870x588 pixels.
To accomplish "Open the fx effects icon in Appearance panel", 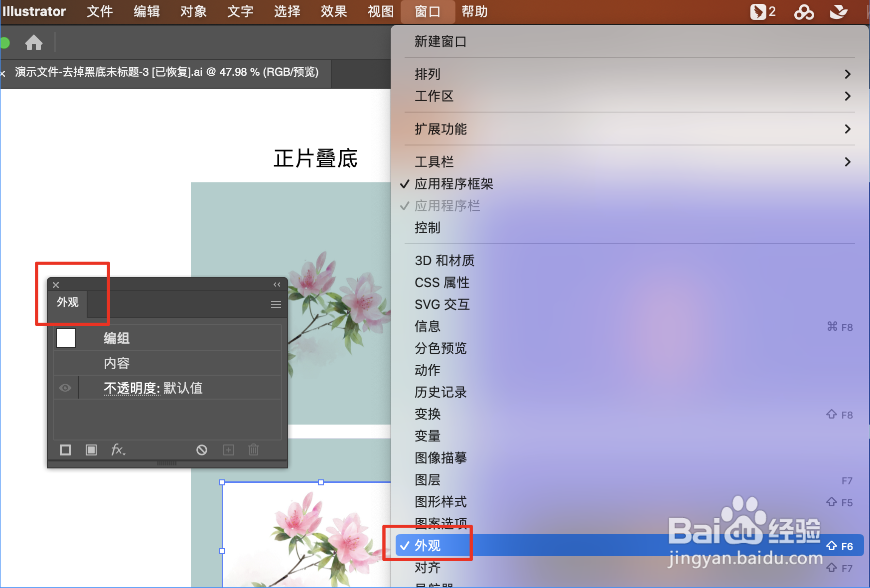I will [118, 450].
